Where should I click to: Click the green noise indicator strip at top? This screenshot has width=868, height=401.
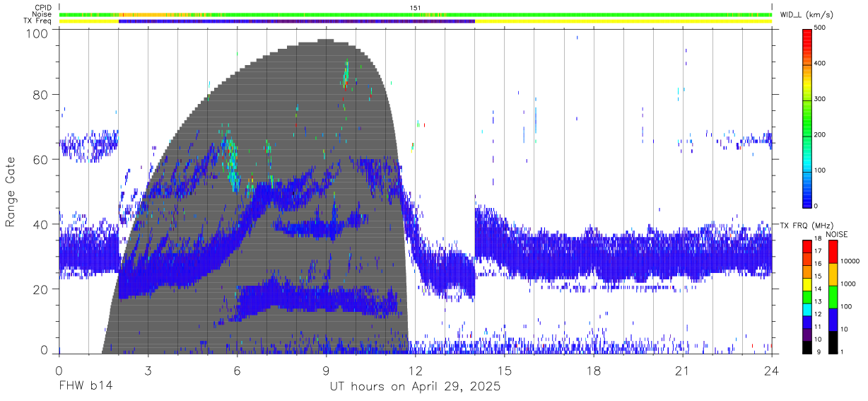(x=415, y=14)
